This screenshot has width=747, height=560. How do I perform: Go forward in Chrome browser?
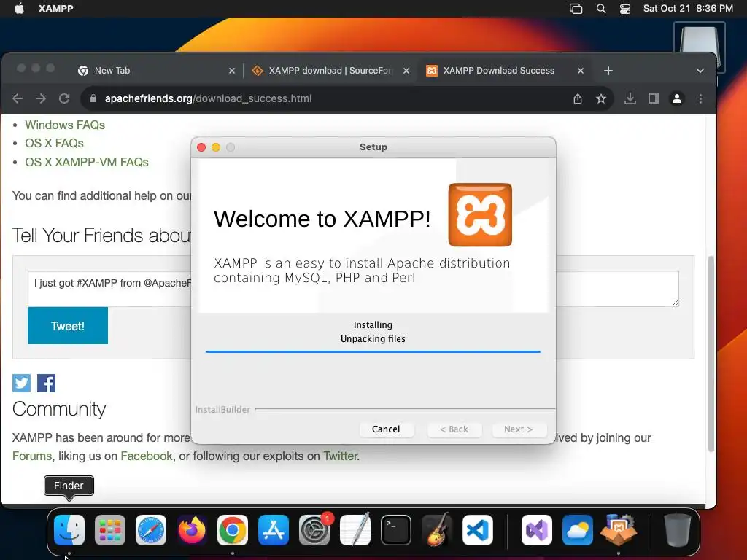coord(41,98)
